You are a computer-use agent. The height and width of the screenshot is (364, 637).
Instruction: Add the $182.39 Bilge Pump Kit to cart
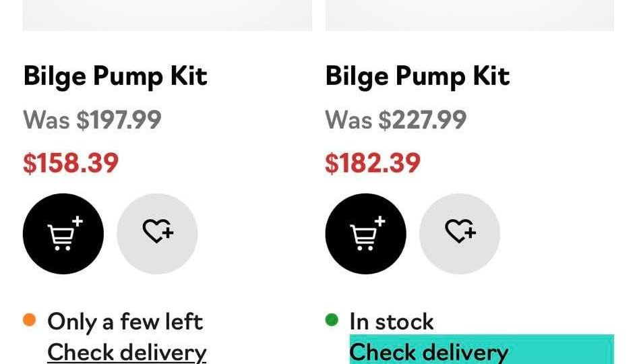pyautogui.click(x=365, y=234)
